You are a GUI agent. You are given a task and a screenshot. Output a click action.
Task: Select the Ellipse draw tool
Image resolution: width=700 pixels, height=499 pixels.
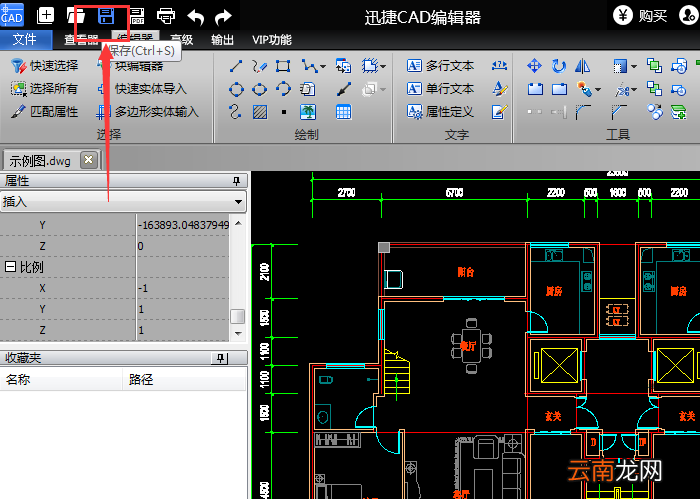coord(259,89)
